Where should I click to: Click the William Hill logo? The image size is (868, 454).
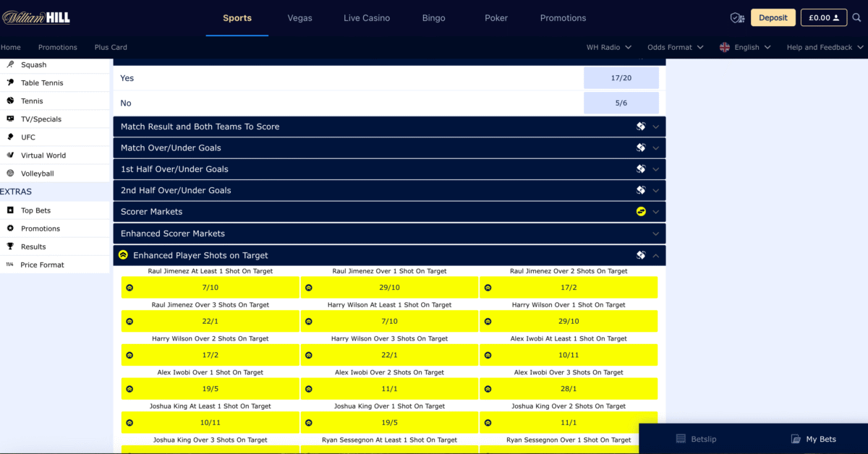35,17
